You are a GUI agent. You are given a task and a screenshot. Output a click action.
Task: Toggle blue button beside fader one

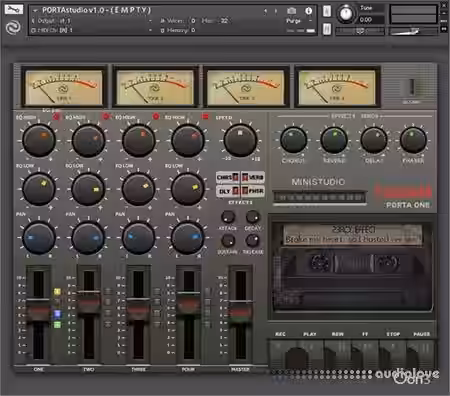coord(57,314)
